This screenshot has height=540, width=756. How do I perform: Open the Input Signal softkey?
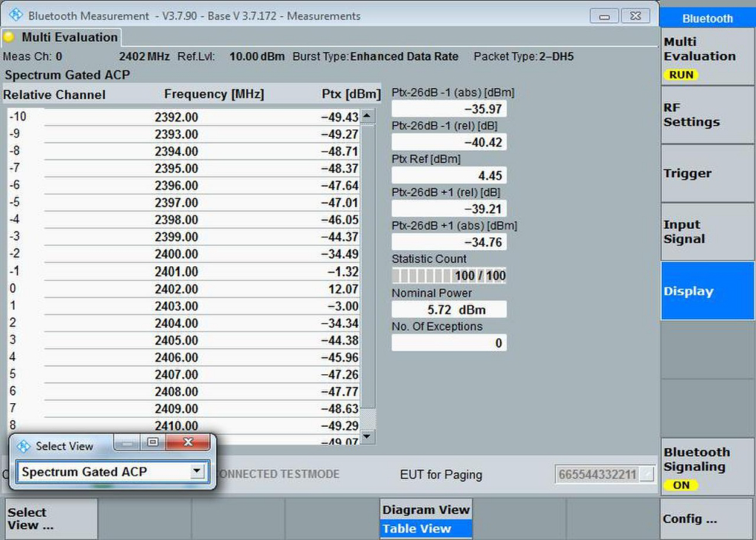[707, 232]
